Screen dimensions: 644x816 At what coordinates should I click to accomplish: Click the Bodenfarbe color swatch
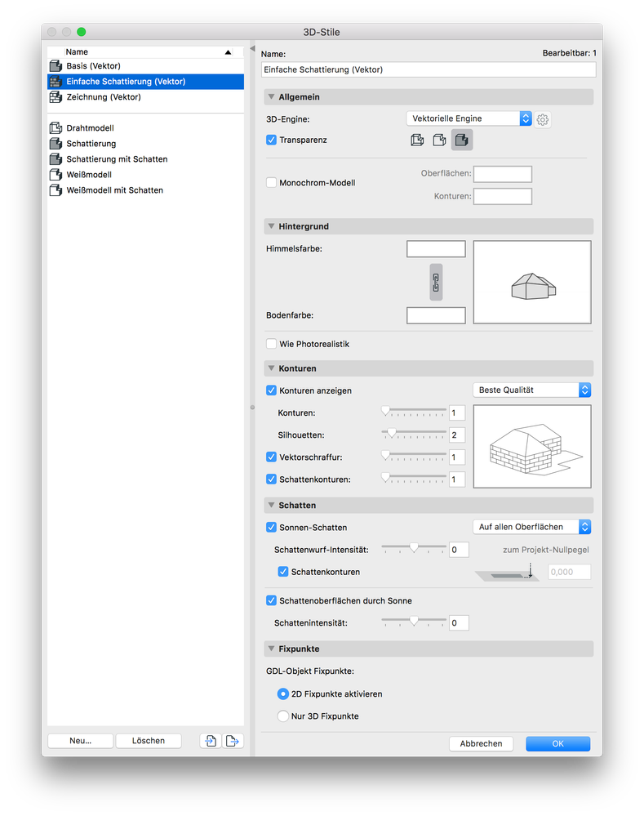pyautogui.click(x=436, y=315)
